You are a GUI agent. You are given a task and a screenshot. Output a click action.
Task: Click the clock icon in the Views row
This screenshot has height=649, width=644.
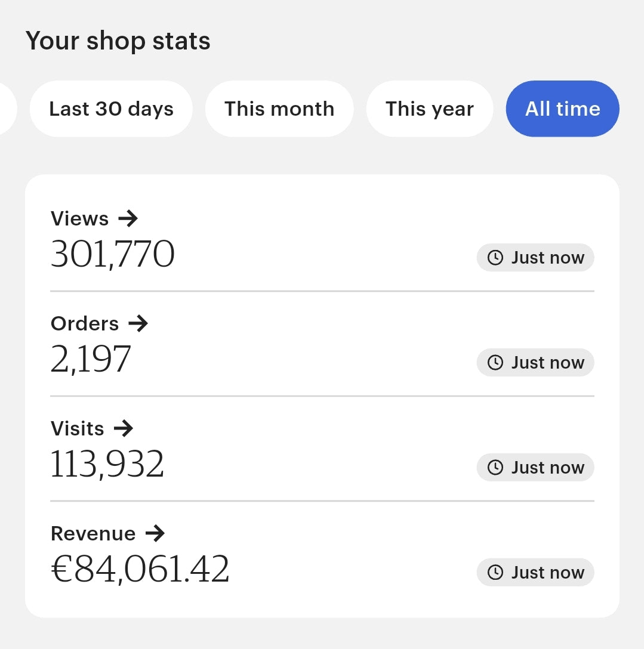click(x=495, y=258)
